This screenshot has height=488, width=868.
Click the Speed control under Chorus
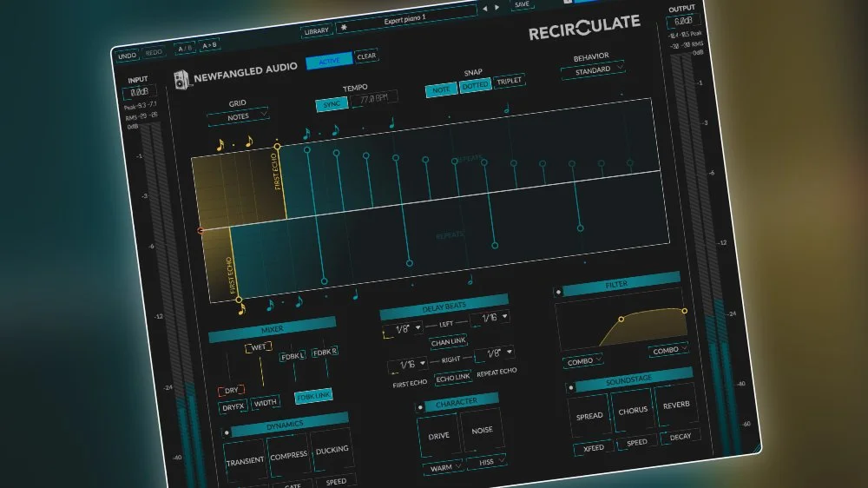(x=636, y=443)
